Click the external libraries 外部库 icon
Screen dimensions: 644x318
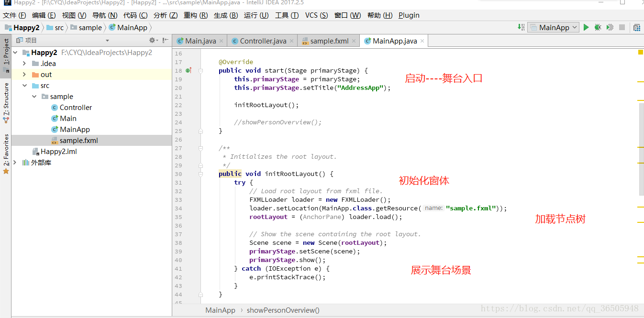[26, 163]
